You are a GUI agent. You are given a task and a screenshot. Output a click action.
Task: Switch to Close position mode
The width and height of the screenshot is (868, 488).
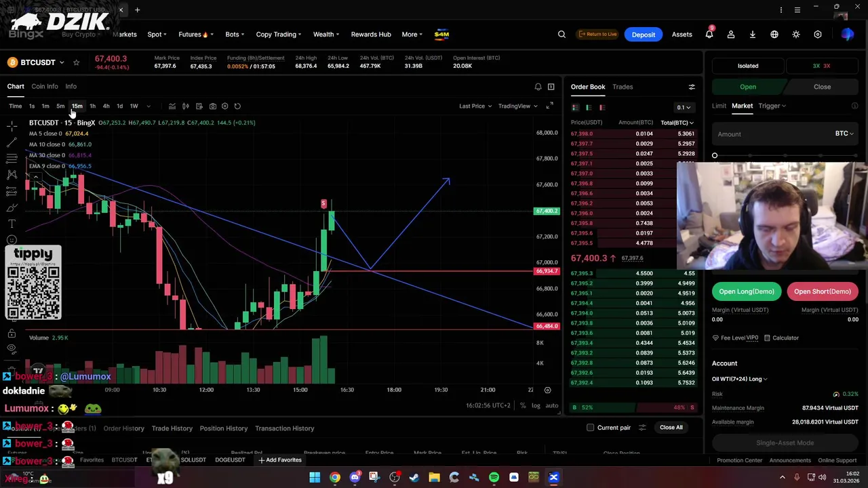click(x=822, y=87)
